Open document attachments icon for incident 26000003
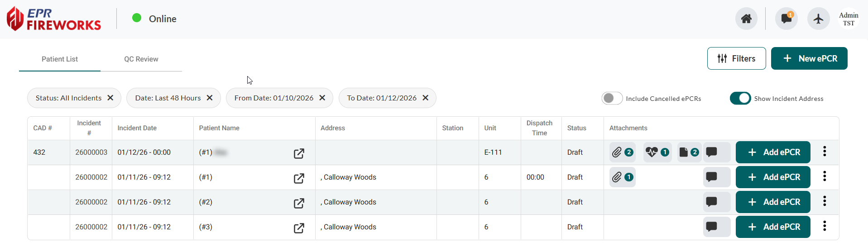The width and height of the screenshot is (868, 247). (689, 152)
